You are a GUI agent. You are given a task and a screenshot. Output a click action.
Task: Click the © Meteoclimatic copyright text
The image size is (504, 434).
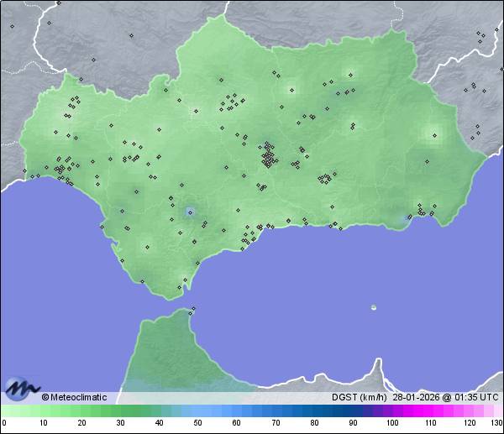74,397
